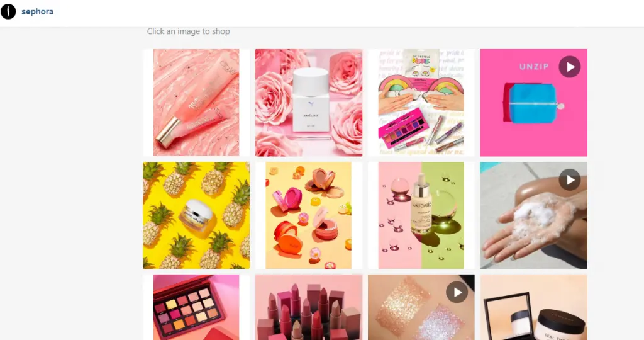The width and height of the screenshot is (644, 340).
Task: Open the perfume bottle with roses image
Action: pos(309,103)
